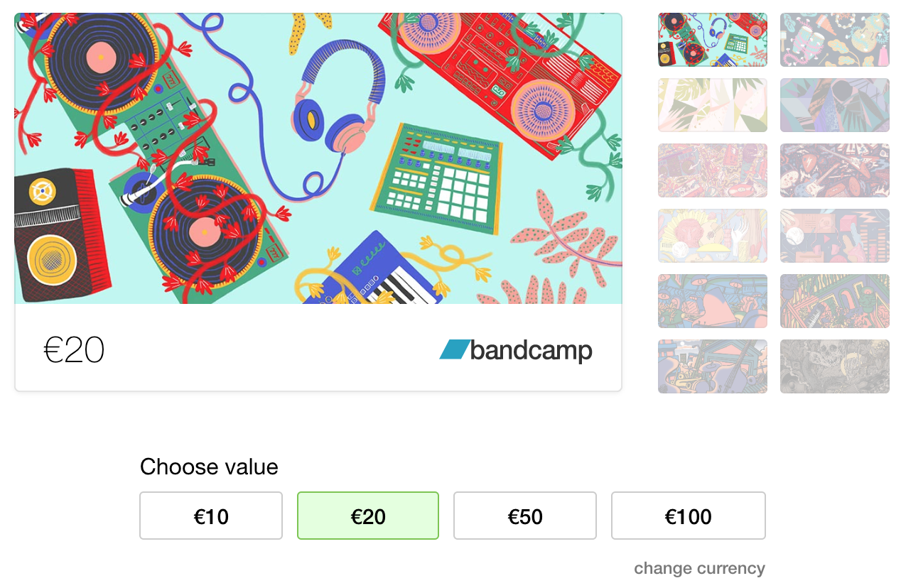Click the Bandcamp logo on the card
Image resolution: width=901 pixels, height=588 pixels.
(x=516, y=350)
